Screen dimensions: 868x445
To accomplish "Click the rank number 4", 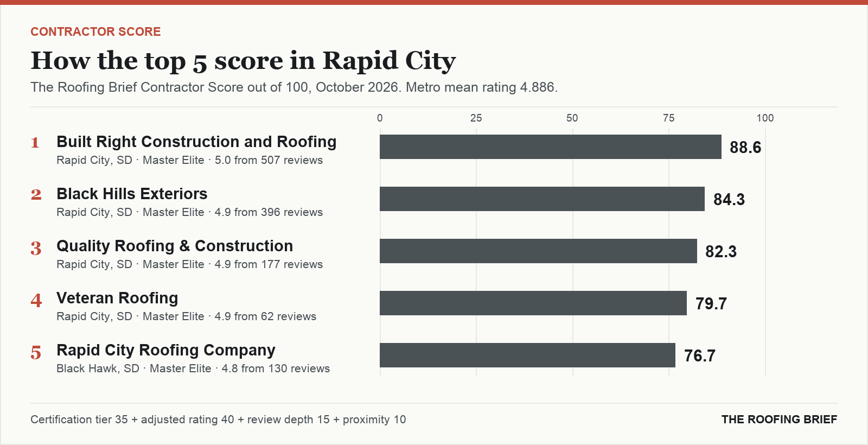I will pyautogui.click(x=36, y=300).
